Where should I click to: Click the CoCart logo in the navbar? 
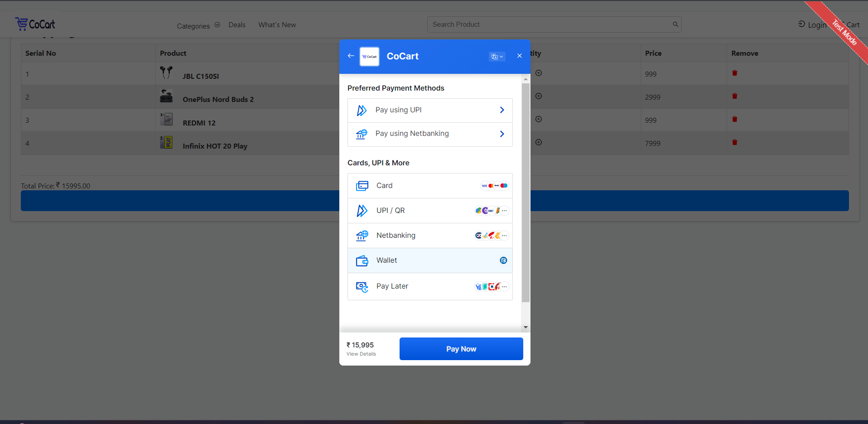click(x=35, y=24)
